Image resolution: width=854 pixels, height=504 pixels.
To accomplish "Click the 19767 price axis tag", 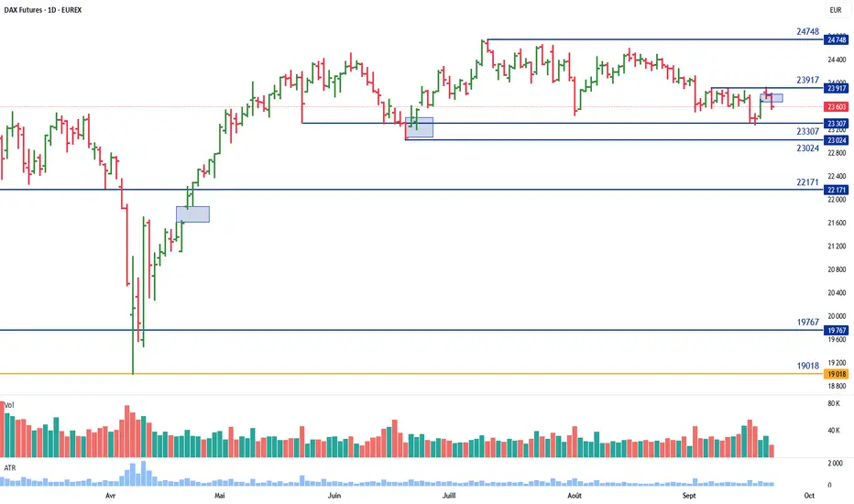I will [x=836, y=330].
